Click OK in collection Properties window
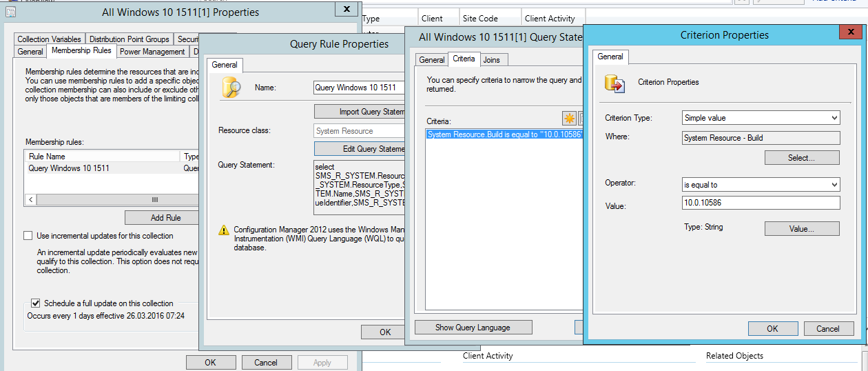868x371 pixels. tap(211, 362)
